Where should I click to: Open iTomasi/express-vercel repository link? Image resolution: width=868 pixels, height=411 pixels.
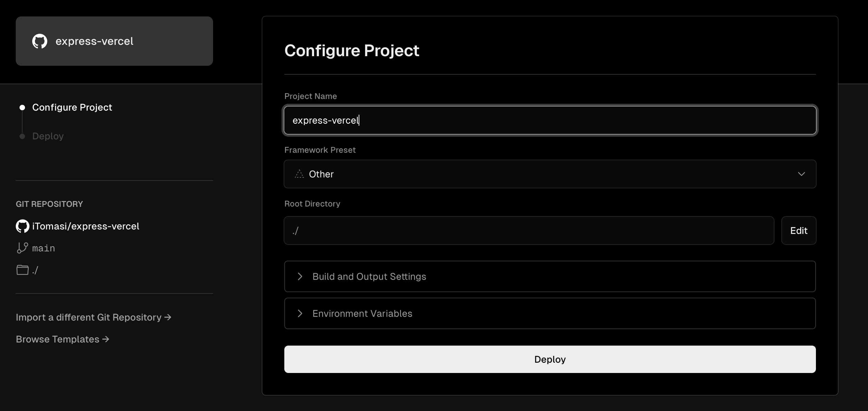[x=86, y=226]
